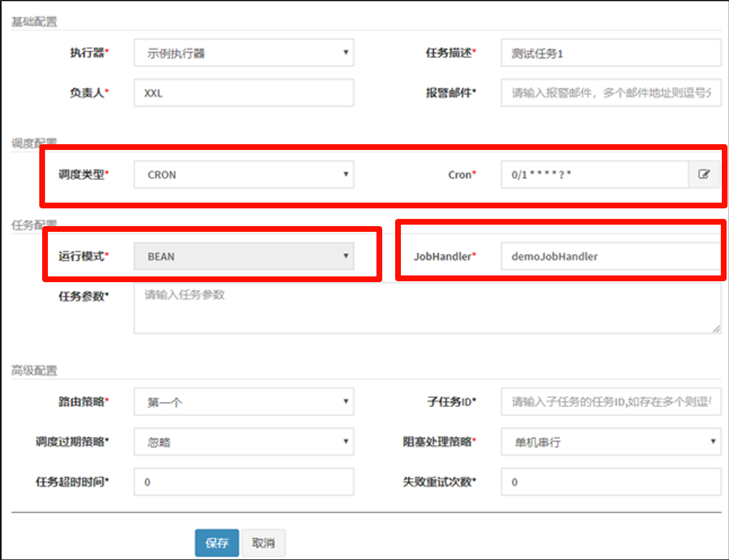Viewport: 729px width, 560px height.
Task: Focus the 子任务ID input field
Action: 611,401
